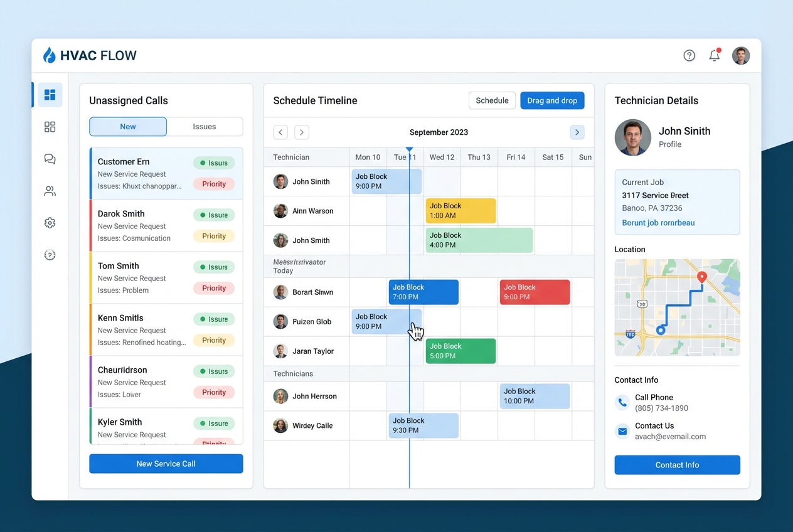The image size is (793, 532).
Task: Go to next month with the right chevron
Action: pyautogui.click(x=577, y=132)
